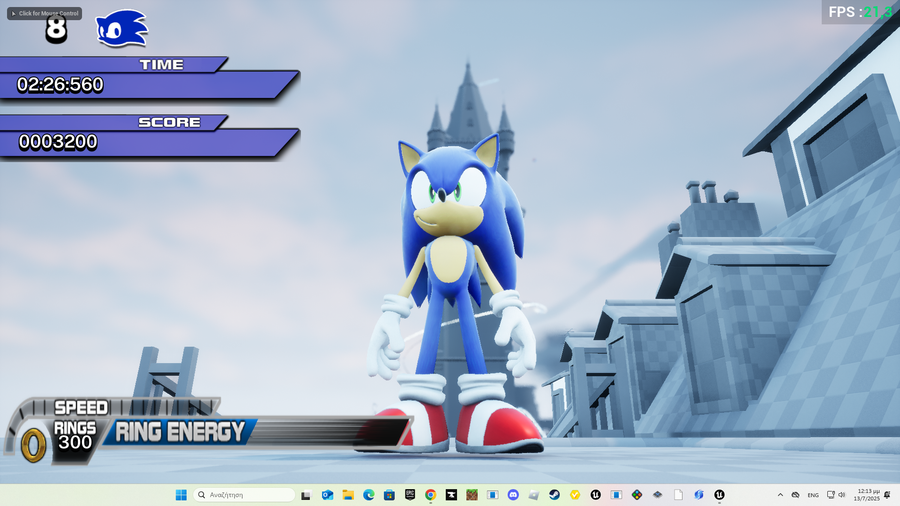Show hidden system tray icons

[x=780, y=495]
